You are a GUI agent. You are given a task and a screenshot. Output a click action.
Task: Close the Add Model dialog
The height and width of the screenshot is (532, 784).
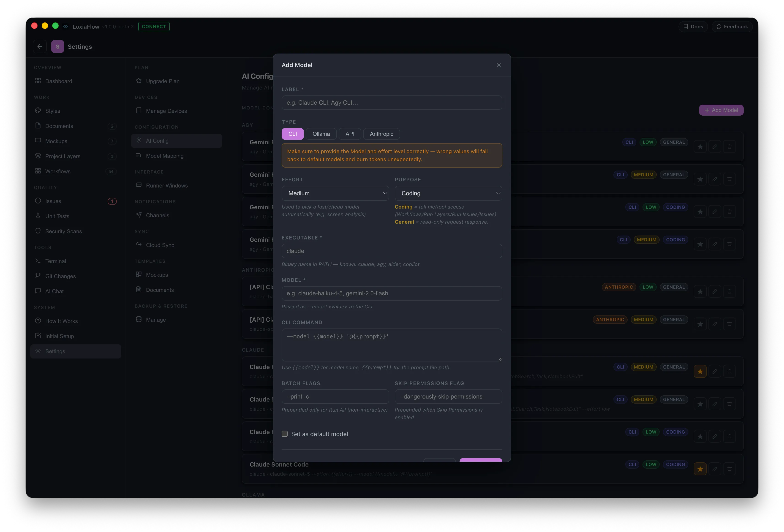click(499, 65)
